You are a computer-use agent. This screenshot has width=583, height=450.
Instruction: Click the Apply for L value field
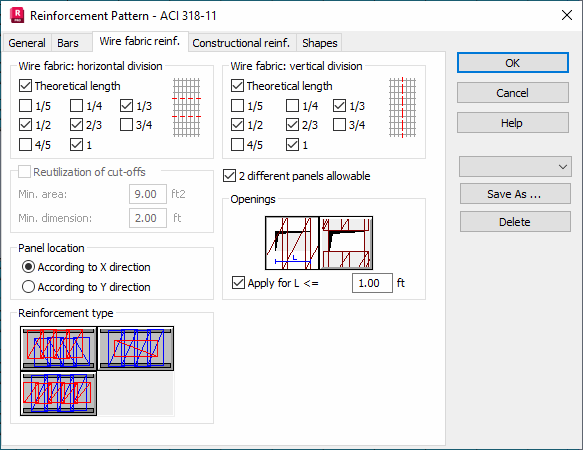click(x=372, y=283)
